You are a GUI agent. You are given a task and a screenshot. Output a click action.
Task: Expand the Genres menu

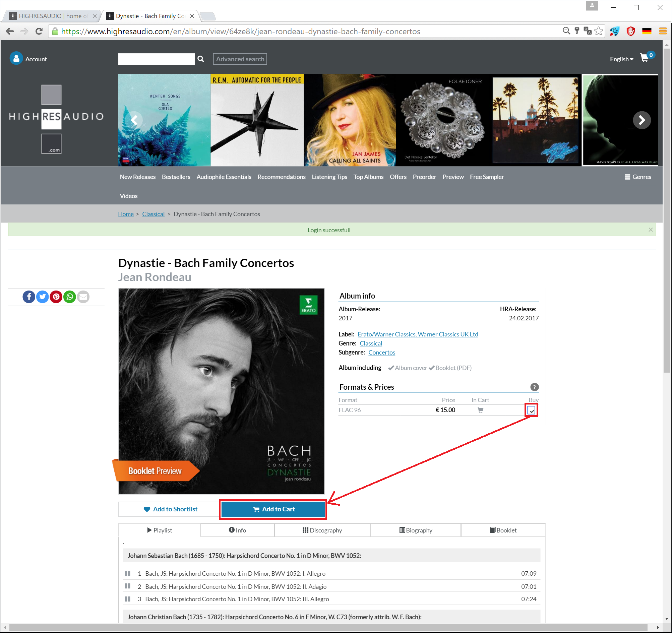point(637,177)
